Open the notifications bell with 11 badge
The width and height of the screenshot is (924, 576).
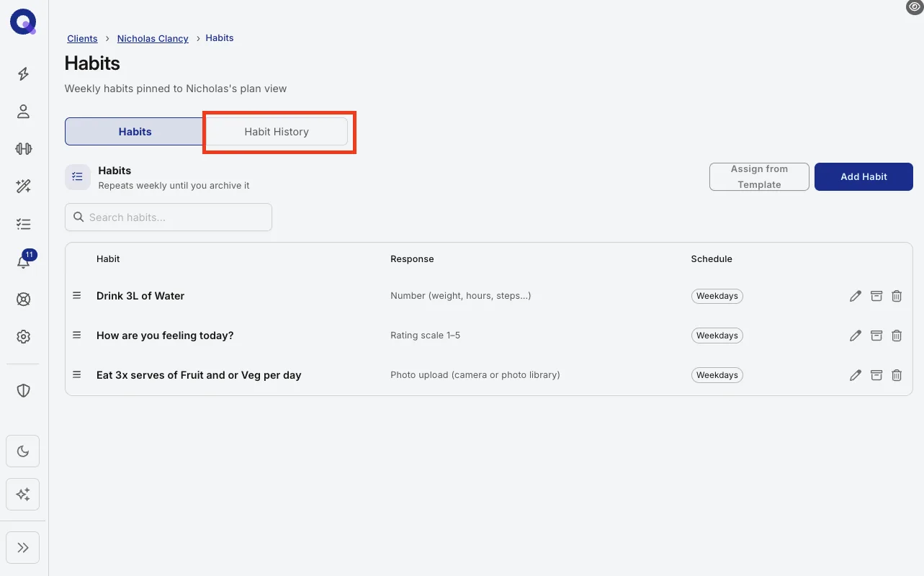(24, 261)
